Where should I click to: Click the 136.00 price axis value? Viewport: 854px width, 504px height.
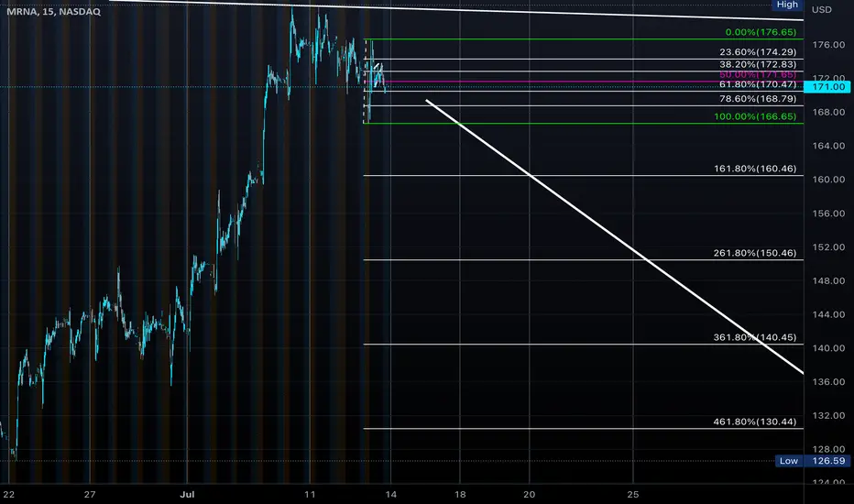point(828,382)
